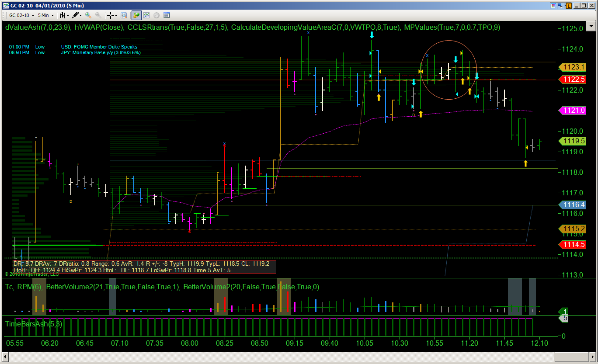Image resolution: width=598 pixels, height=364 pixels.
Task: Click the zoom frame icon beside crosshair
Action: [x=124, y=15]
